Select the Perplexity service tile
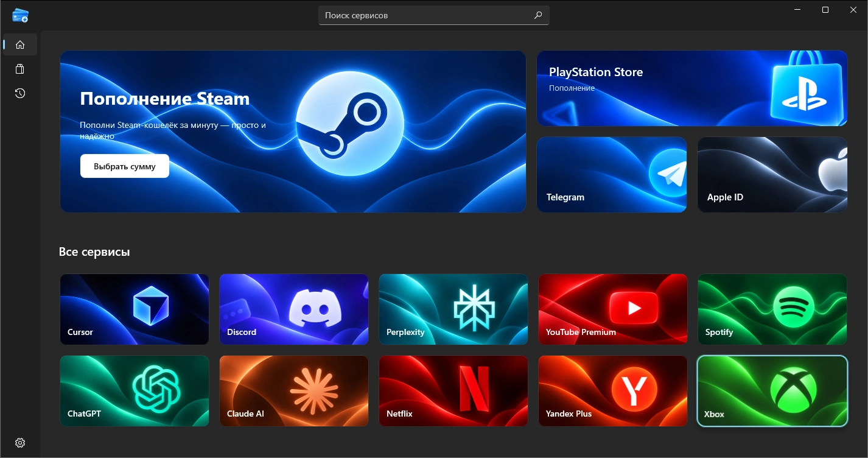 click(453, 309)
